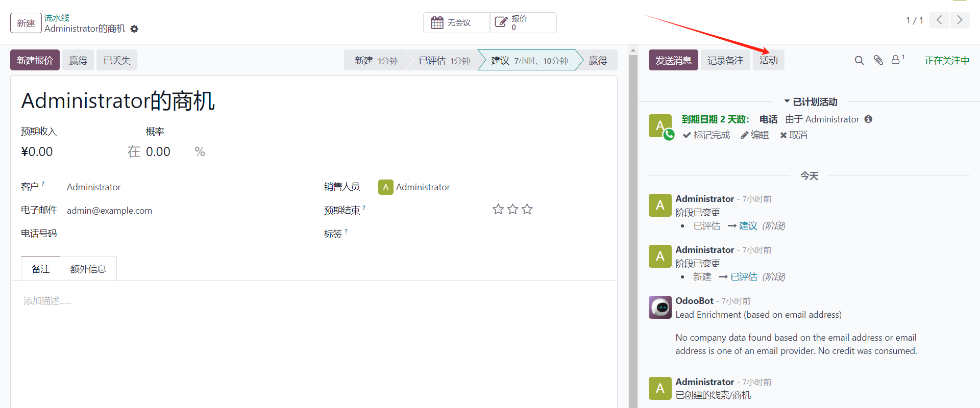Click the quotation edit icon
980x408 pixels.
[x=501, y=22]
